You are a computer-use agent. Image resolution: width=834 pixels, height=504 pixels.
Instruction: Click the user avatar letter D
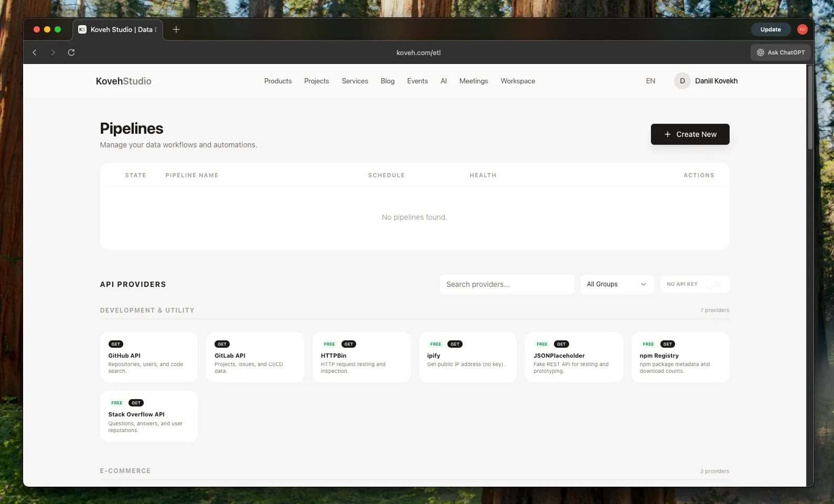pyautogui.click(x=682, y=81)
